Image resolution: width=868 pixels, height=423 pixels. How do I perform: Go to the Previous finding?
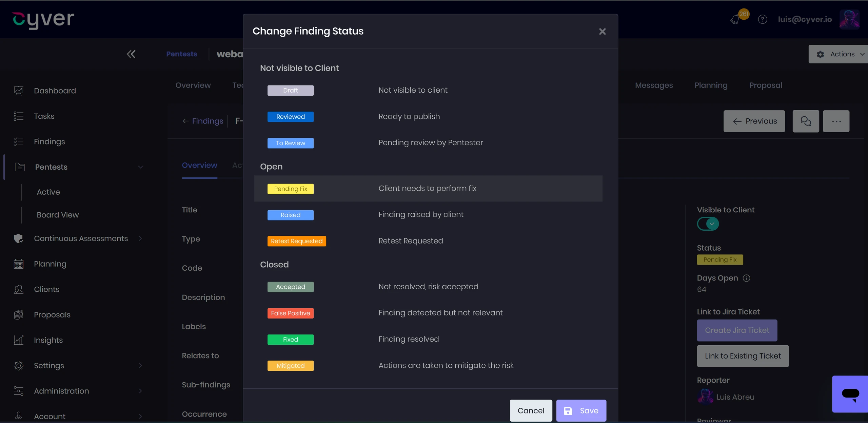pyautogui.click(x=754, y=121)
